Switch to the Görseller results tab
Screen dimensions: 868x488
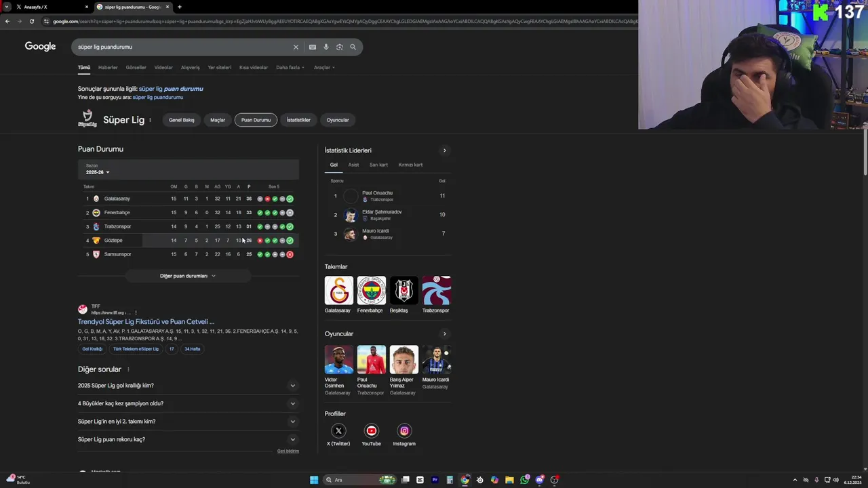[x=136, y=68]
